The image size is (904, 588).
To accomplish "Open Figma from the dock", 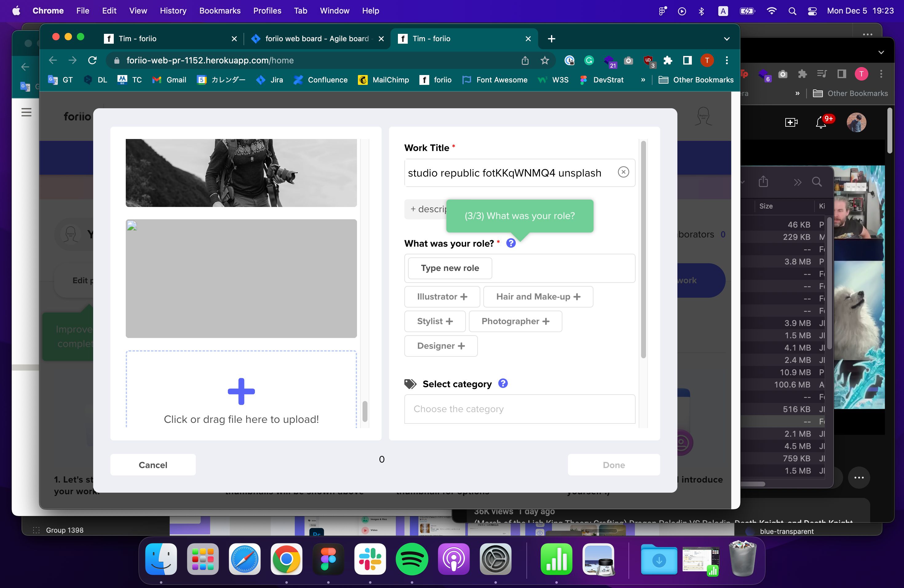I will (328, 559).
